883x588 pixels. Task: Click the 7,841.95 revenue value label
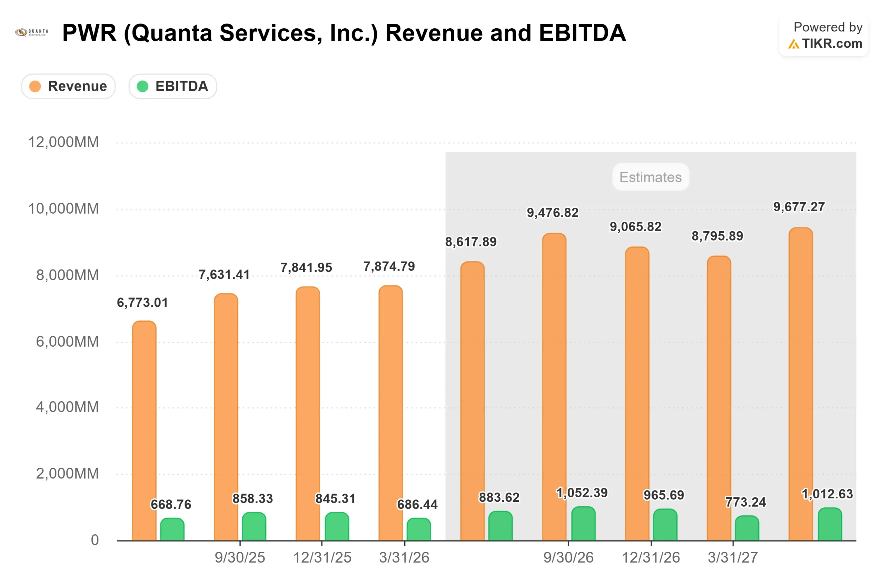(307, 268)
